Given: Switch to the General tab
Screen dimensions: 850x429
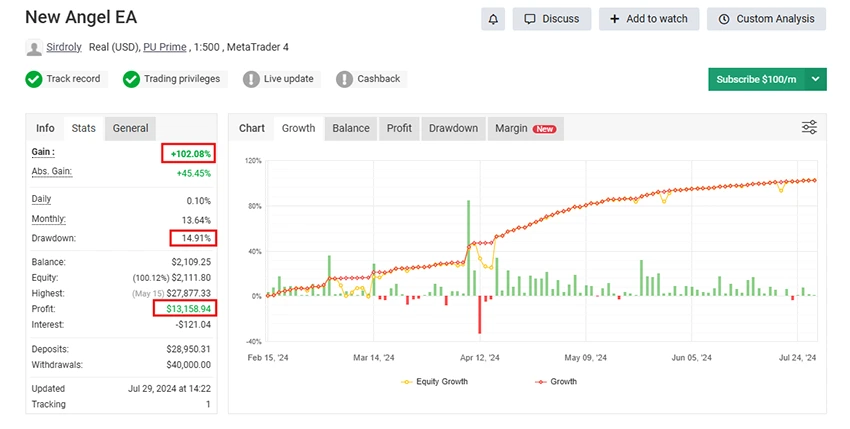Looking at the screenshot, I should click(130, 128).
